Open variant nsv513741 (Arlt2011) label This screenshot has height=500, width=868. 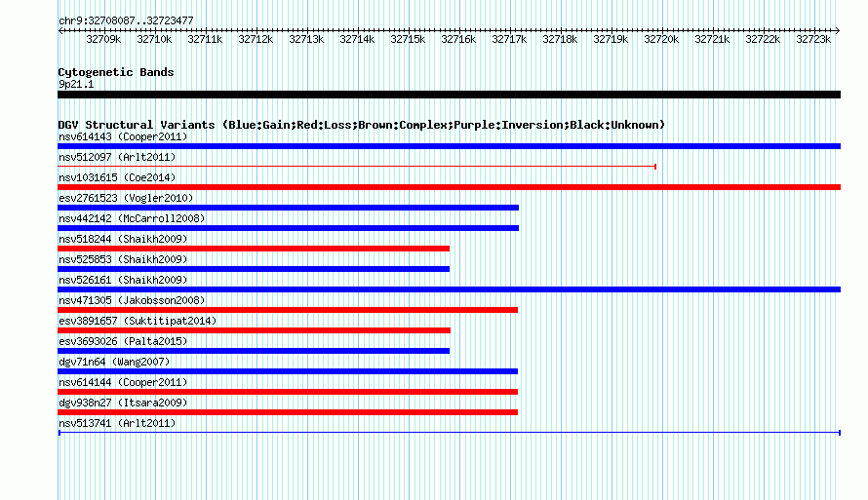click(x=117, y=423)
